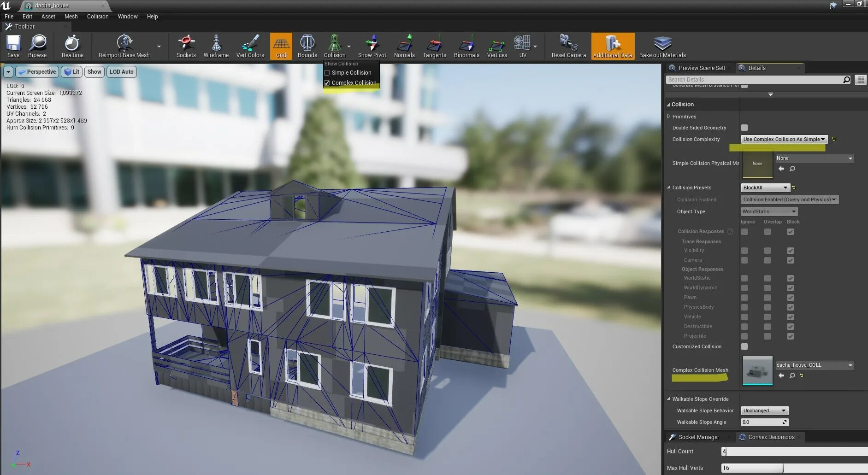Image resolution: width=868 pixels, height=475 pixels.
Task: Click the Perspective view button
Action: (37, 72)
